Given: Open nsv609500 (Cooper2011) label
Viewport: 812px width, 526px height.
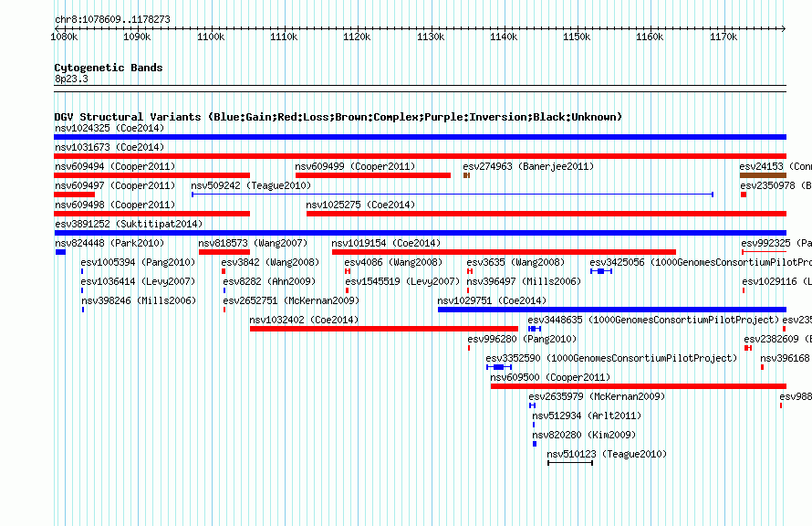Looking at the screenshot, I should click(550, 377).
